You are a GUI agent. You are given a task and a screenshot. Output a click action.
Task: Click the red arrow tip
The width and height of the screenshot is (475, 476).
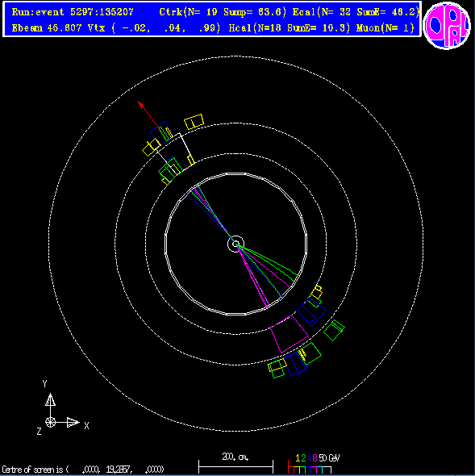(140, 104)
